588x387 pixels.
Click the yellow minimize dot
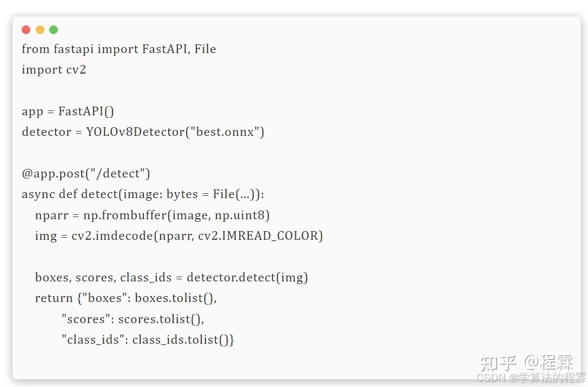pos(39,30)
